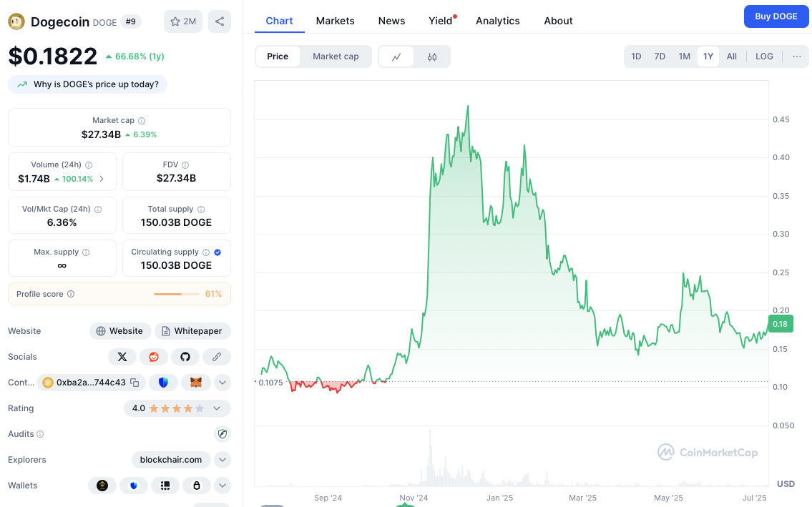Set chart range to All

[732, 56]
